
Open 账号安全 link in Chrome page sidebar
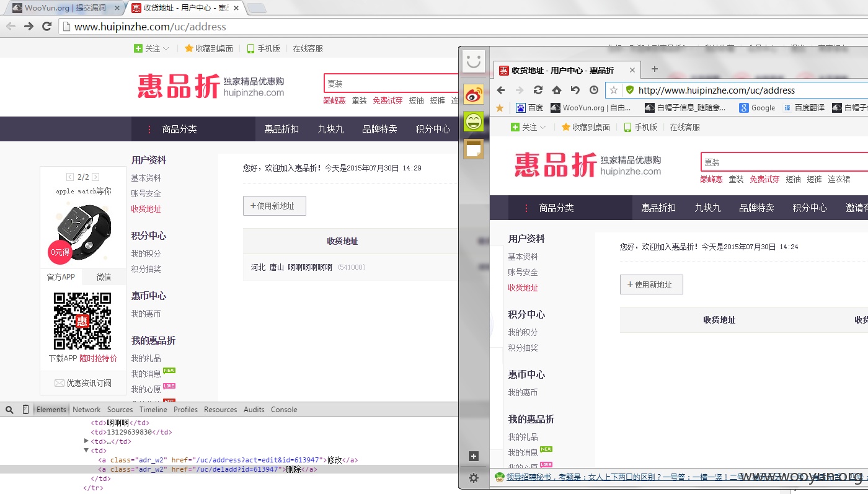(x=146, y=193)
